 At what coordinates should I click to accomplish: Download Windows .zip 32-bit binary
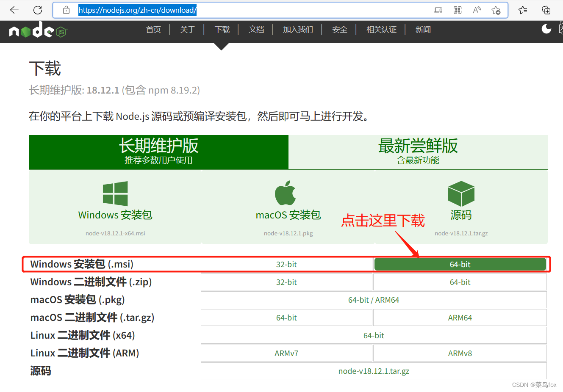tap(286, 282)
